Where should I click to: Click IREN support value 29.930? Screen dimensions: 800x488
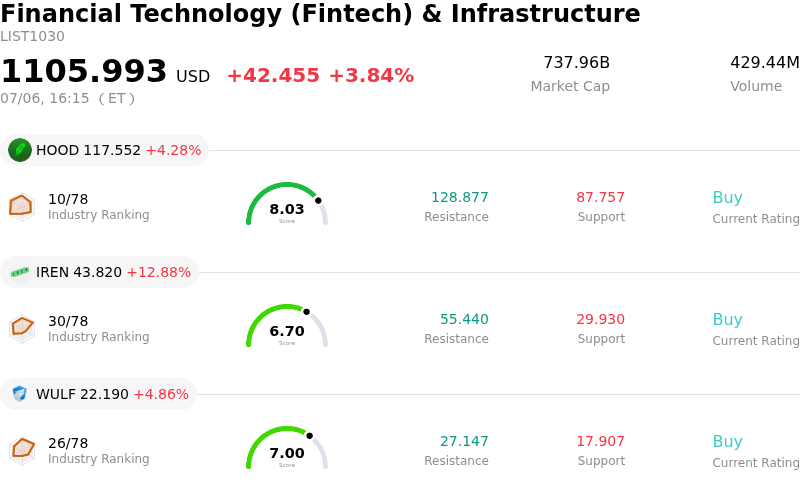tap(601, 319)
